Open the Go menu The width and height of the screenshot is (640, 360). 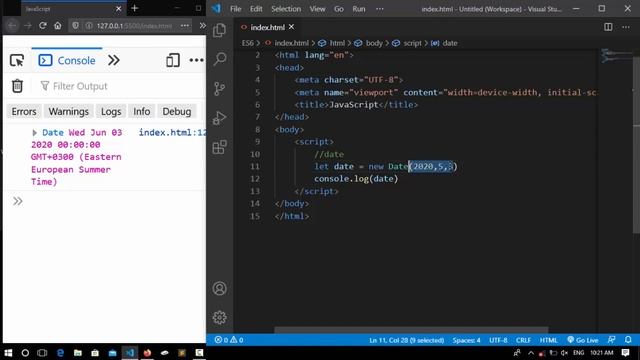point(338,9)
